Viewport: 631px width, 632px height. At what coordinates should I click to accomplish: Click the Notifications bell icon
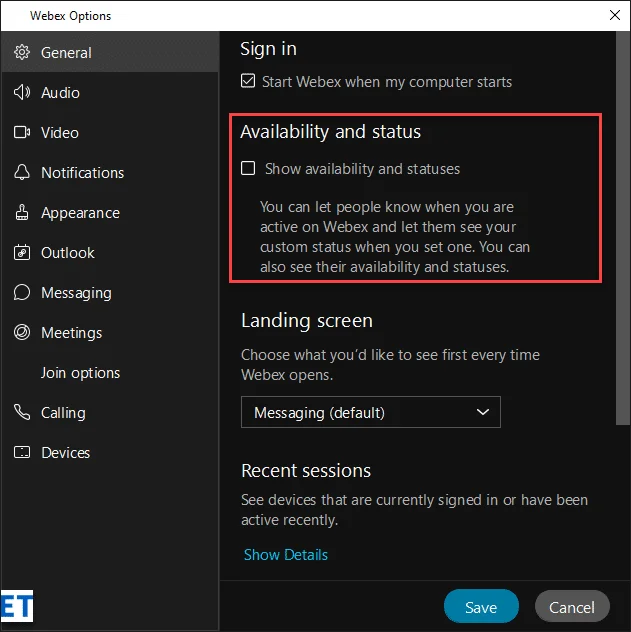pyautogui.click(x=22, y=172)
